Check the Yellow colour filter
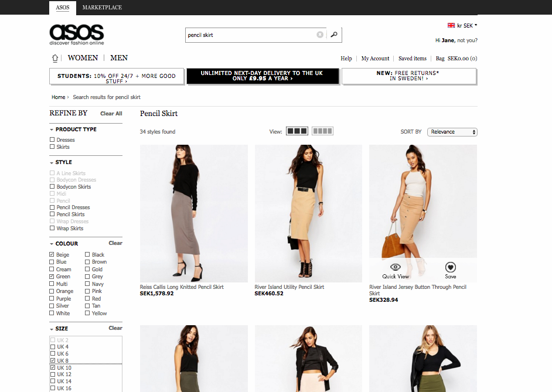Viewport: 552px width, 392px height. tap(87, 313)
